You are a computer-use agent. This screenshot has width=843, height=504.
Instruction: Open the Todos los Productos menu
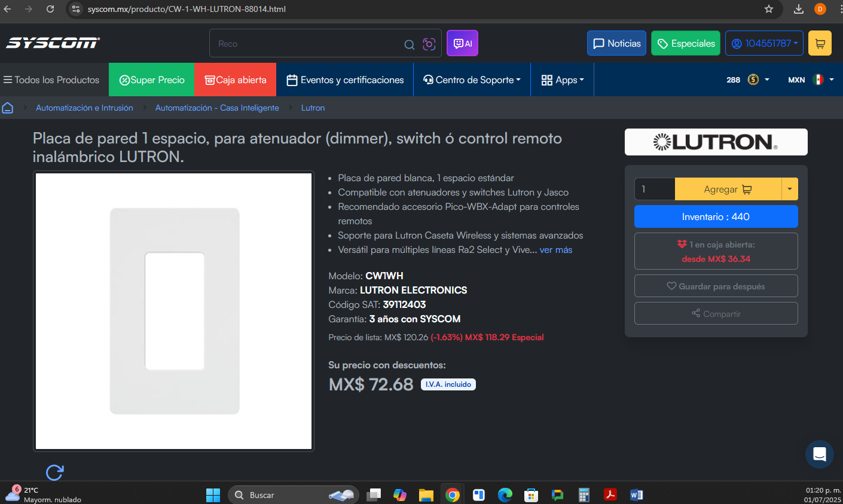tap(51, 80)
